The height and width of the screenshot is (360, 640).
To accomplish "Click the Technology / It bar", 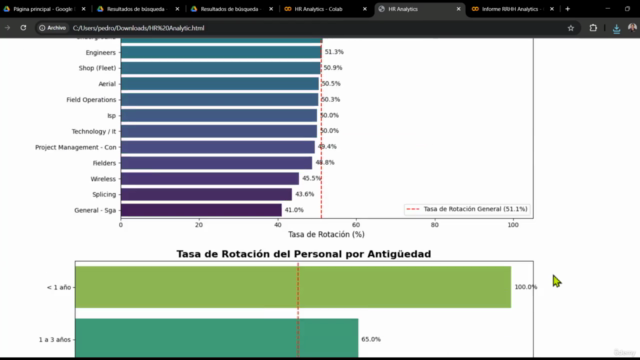I will [x=219, y=131].
